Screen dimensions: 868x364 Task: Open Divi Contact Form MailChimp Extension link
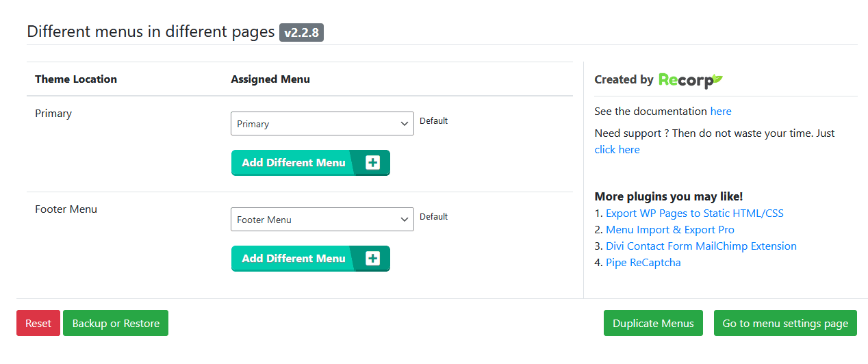tap(701, 246)
